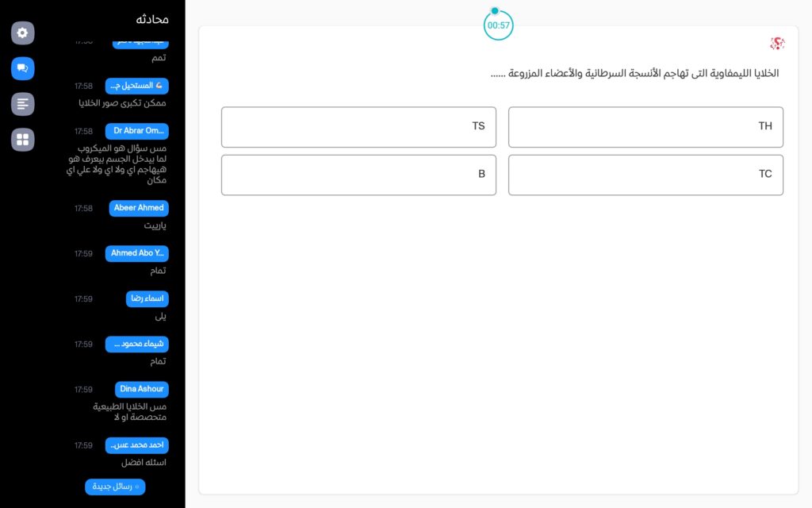Click the Abeer Ahmed sender name
This screenshot has height=508, width=812.
point(139,208)
